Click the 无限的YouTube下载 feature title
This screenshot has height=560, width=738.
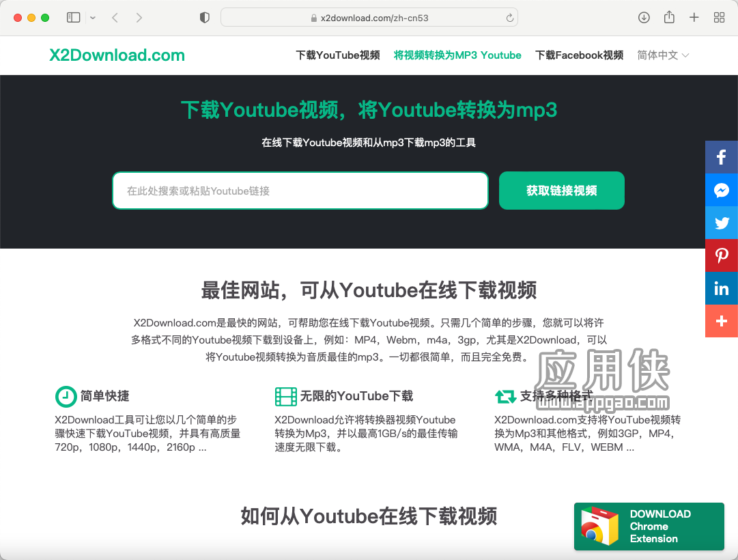(356, 396)
